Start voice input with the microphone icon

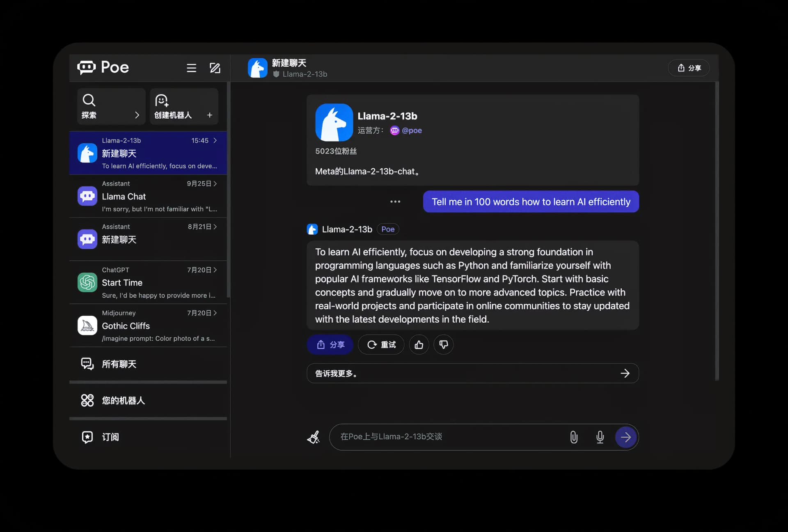(x=600, y=437)
